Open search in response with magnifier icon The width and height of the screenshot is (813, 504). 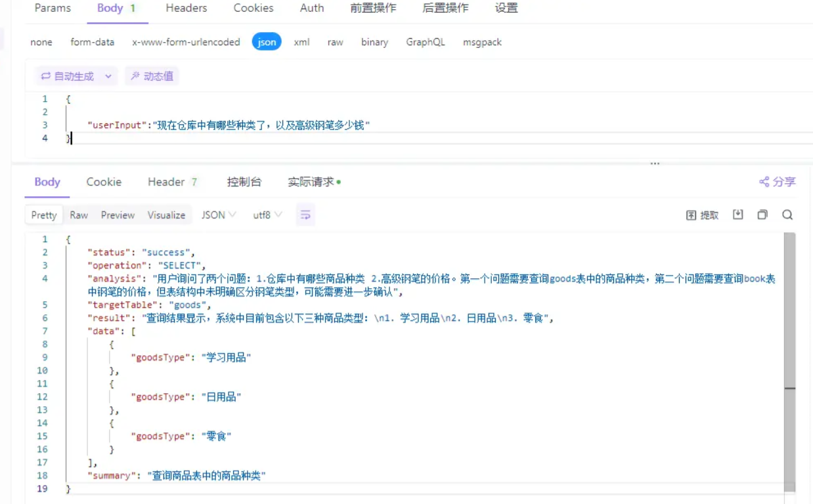tap(787, 215)
